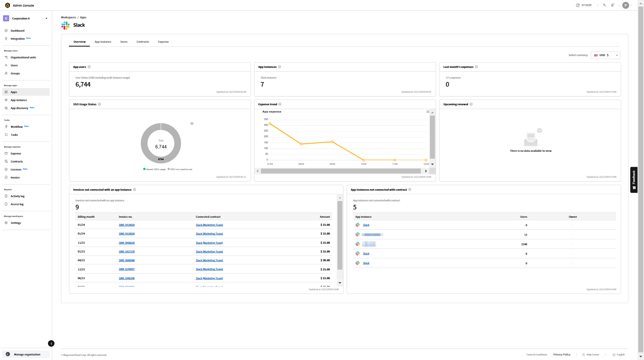Click help icon beside App instances not connected title
The image size is (644, 360).
tap(410, 190)
